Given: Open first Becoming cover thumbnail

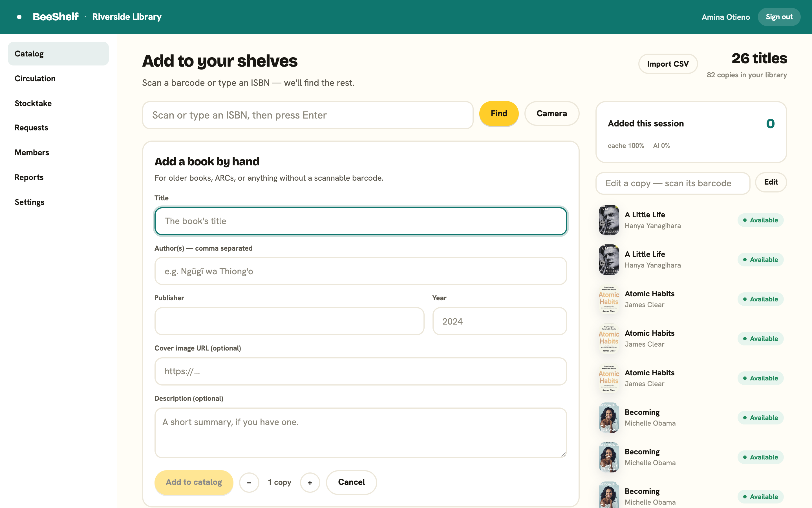Looking at the screenshot, I should click(609, 418).
